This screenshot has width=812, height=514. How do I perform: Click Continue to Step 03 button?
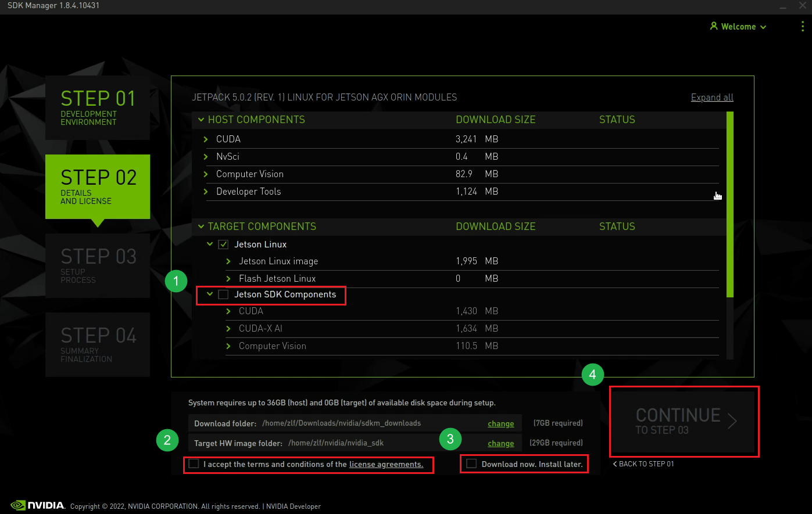pos(684,422)
